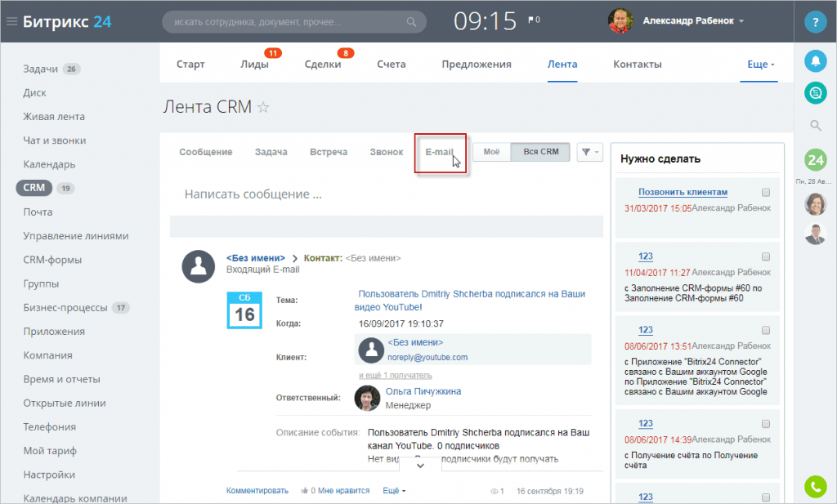This screenshot has width=837, height=504.
Task: Click the Ольга Пичужкина photo
Action: pos(367,399)
